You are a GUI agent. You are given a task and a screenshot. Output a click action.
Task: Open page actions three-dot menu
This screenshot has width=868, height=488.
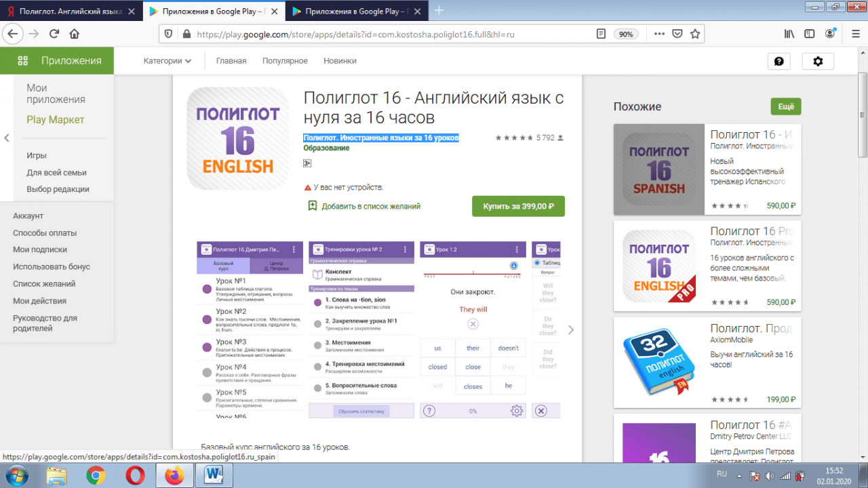[x=659, y=34]
